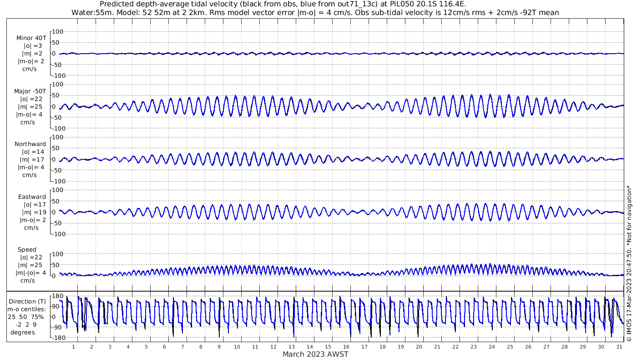
Task: Click "|o| =14" in the Northward panel
Action: [x=33, y=152]
